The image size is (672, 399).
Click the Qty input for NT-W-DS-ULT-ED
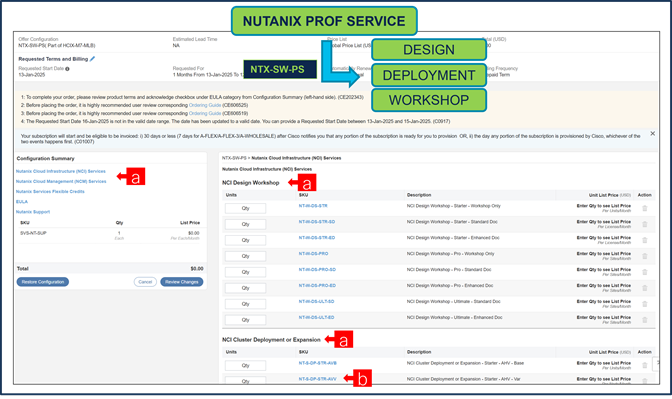(245, 320)
